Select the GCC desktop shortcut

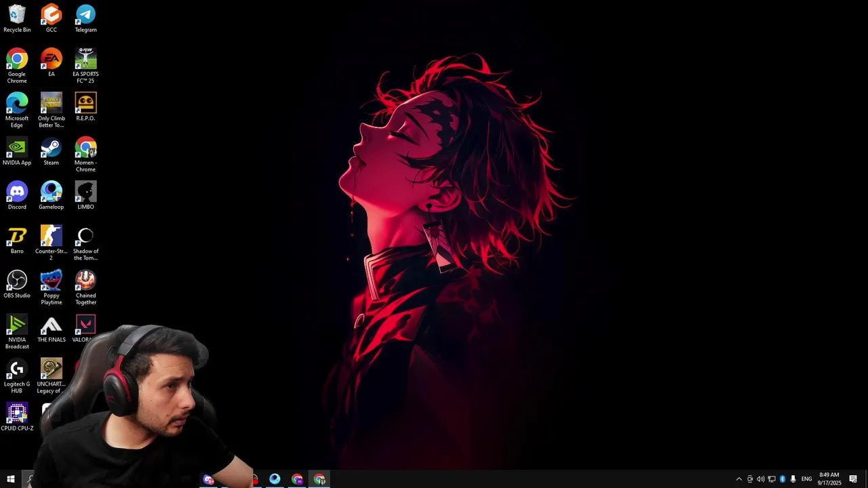(52, 19)
